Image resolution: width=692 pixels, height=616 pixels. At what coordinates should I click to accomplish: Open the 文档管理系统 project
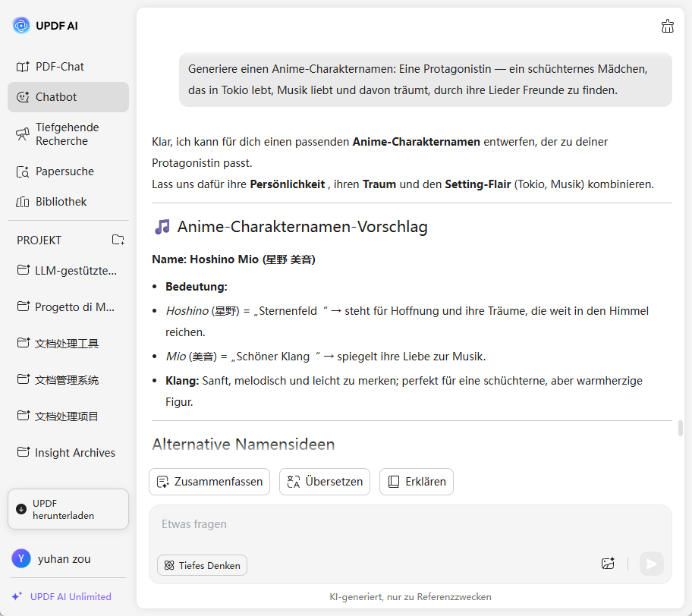coord(68,379)
